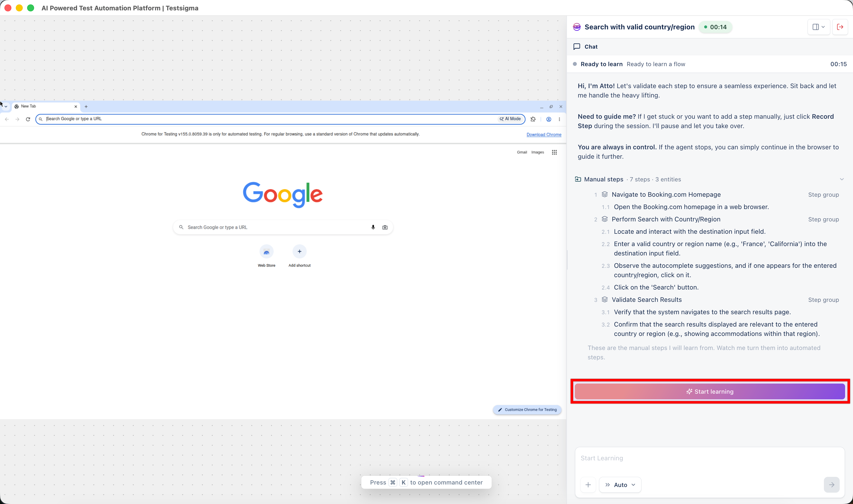Click step 2.4 Click on the 'Search' button
The height and width of the screenshot is (504, 853).
point(656,287)
